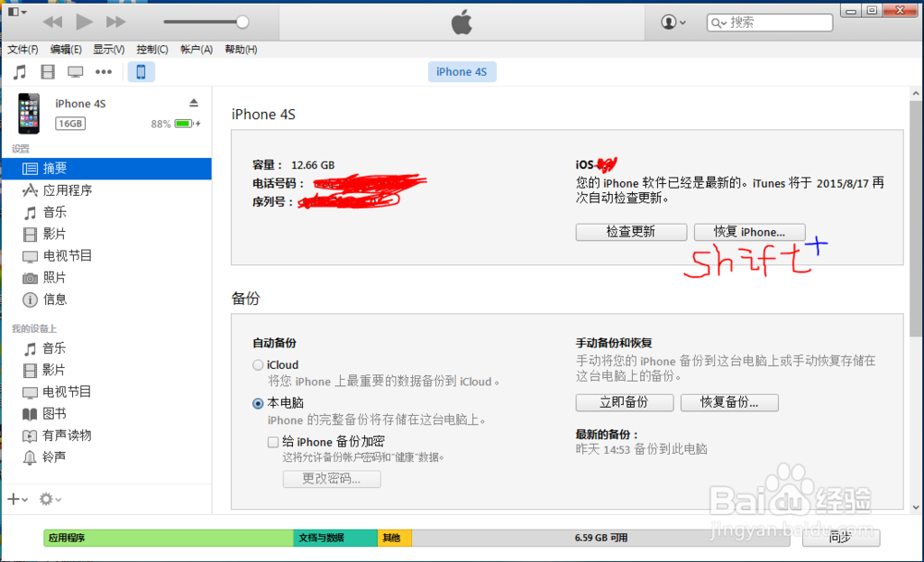Click the vertical scrollbar thumb

[x=916, y=219]
